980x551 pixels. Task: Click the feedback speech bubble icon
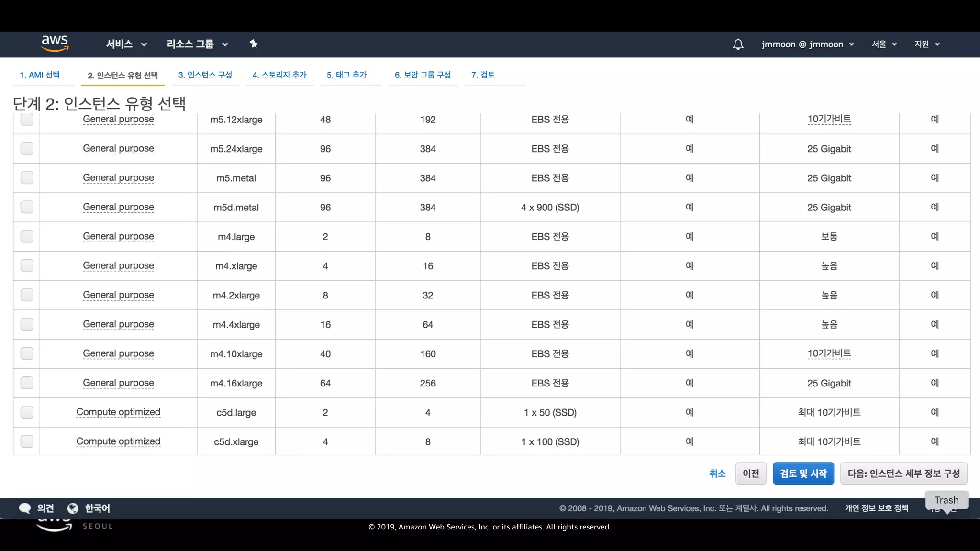24,508
